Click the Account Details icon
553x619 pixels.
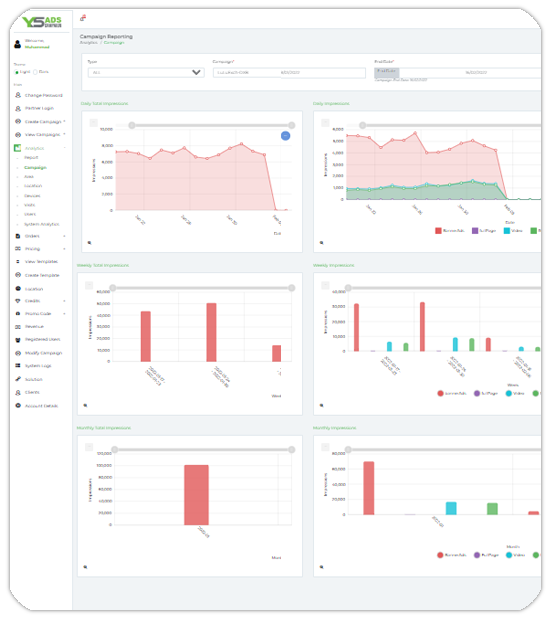18,405
